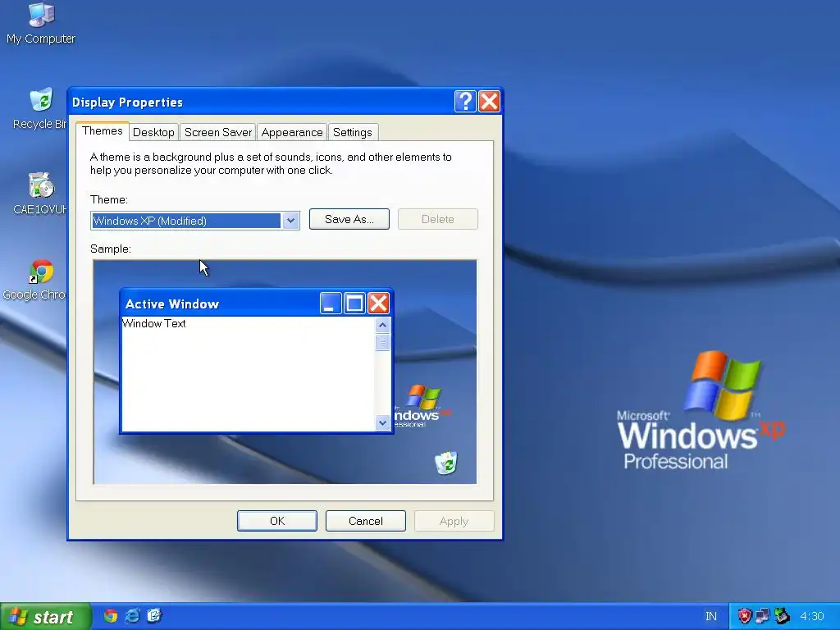Click the sample window red close button
This screenshot has height=630, width=840.
pos(379,304)
